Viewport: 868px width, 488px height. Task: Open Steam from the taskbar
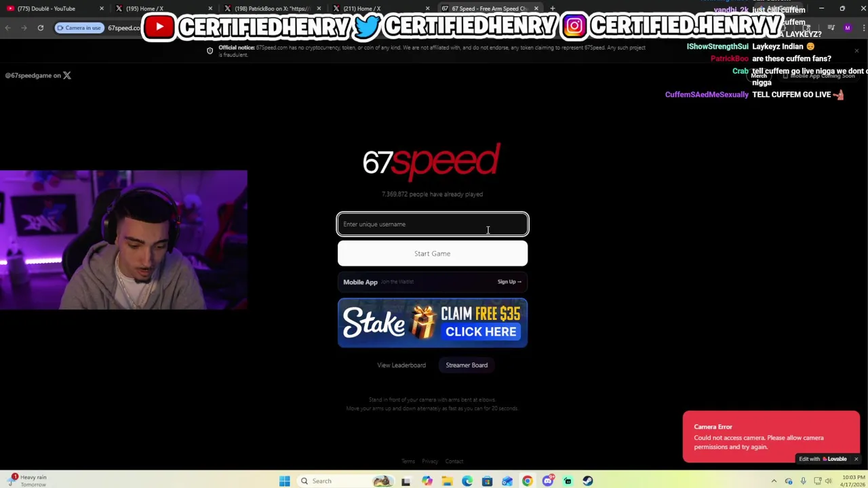coord(587,481)
